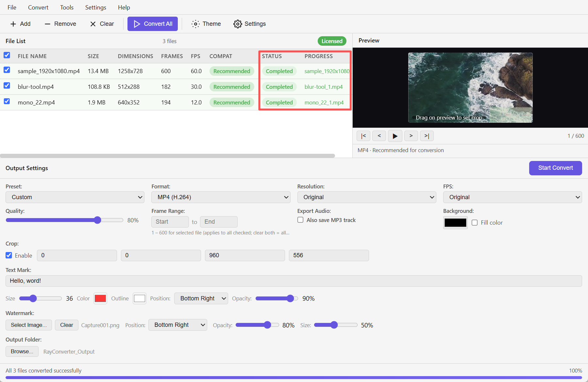Browse for output folder

tap(22, 351)
